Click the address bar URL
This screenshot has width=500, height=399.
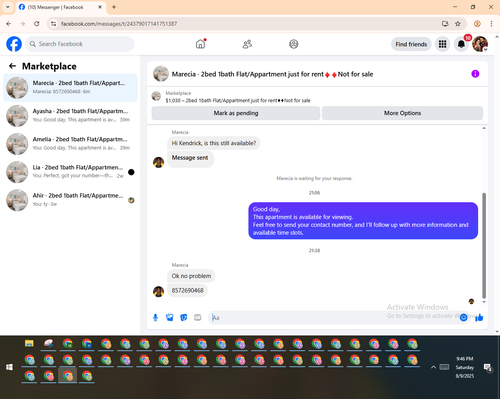(x=119, y=24)
